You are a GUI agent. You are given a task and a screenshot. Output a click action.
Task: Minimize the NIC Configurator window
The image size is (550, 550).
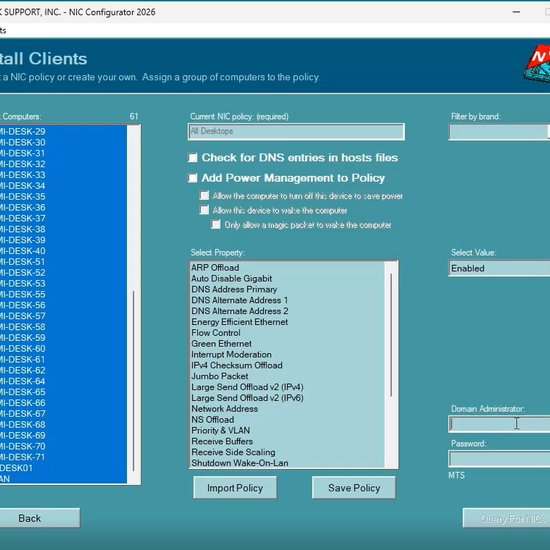pyautogui.click(x=516, y=12)
